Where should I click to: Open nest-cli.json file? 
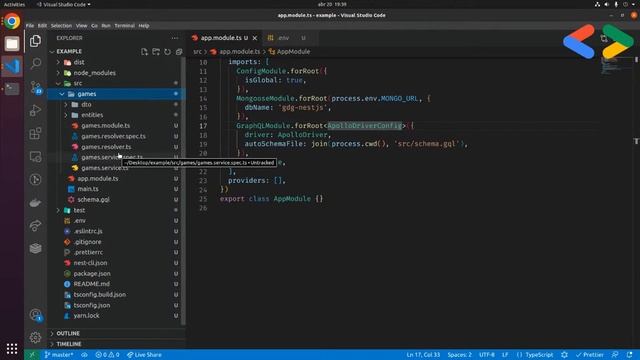tap(117, 263)
